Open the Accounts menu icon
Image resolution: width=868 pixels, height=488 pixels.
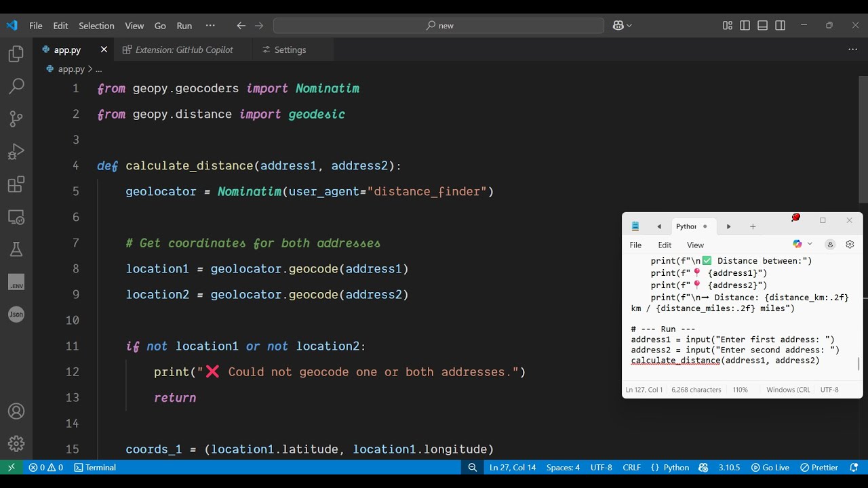(16, 411)
